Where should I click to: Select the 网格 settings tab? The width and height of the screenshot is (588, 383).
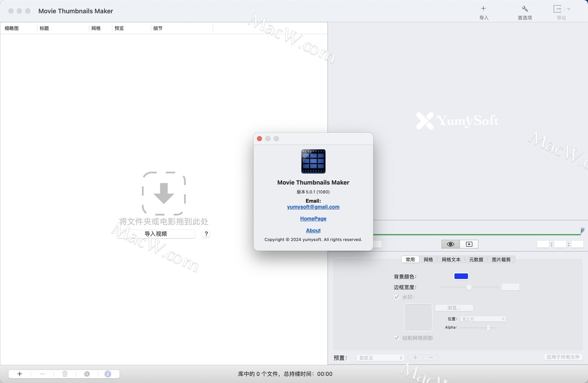click(x=428, y=260)
